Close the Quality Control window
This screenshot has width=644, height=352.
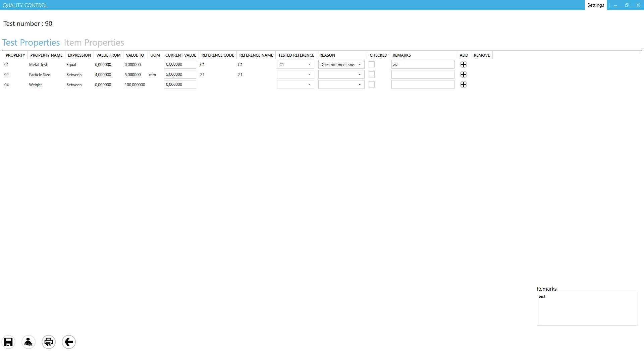[638, 5]
